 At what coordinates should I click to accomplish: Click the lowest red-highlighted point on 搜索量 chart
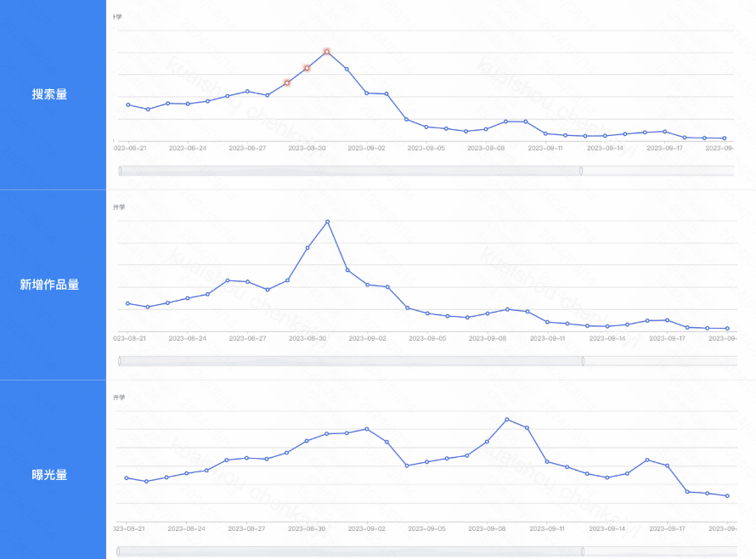[287, 82]
